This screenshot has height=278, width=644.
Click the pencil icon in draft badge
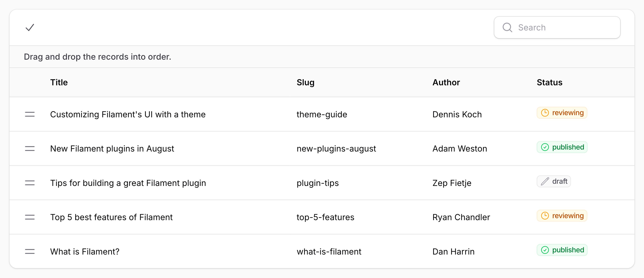click(x=545, y=181)
